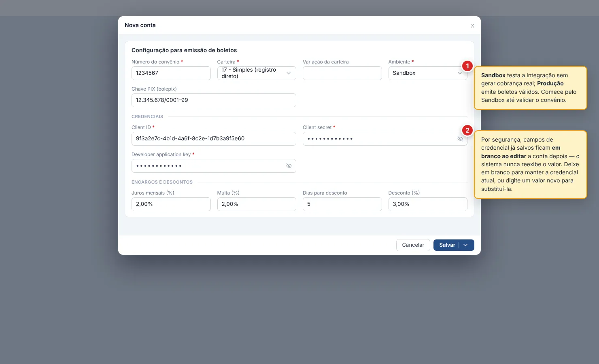Edit the Desconto (%) field
The image size is (599, 364).
click(428, 204)
